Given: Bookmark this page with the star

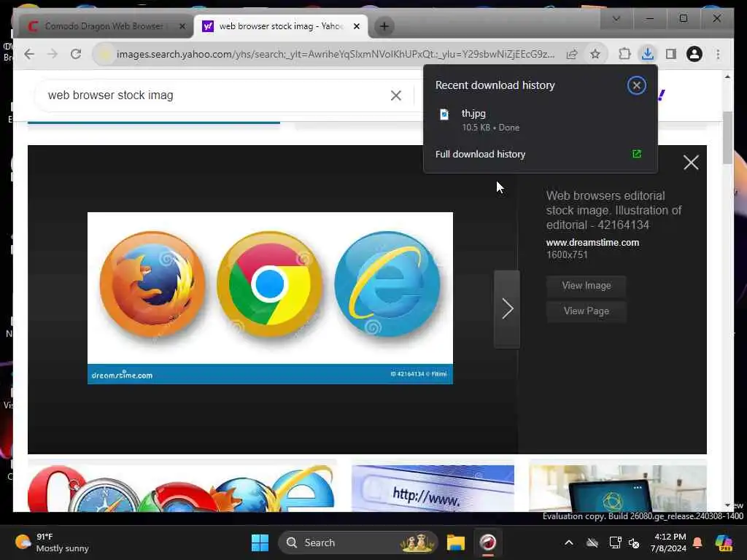Looking at the screenshot, I should pyautogui.click(x=595, y=54).
